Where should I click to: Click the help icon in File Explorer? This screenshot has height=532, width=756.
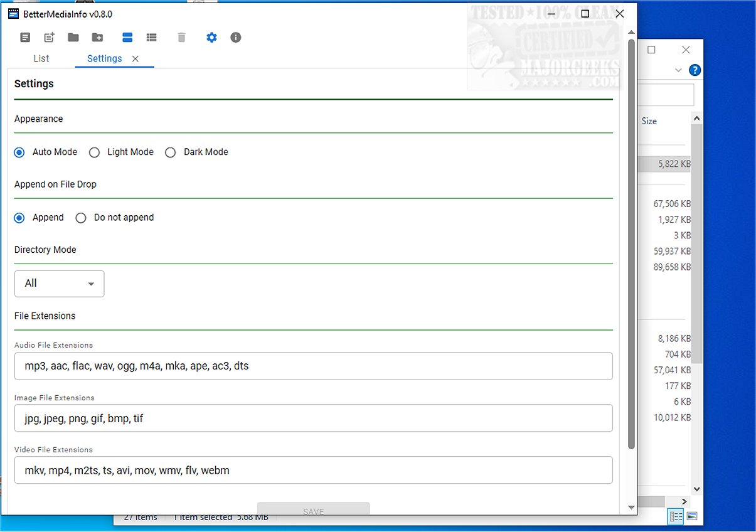(x=695, y=70)
